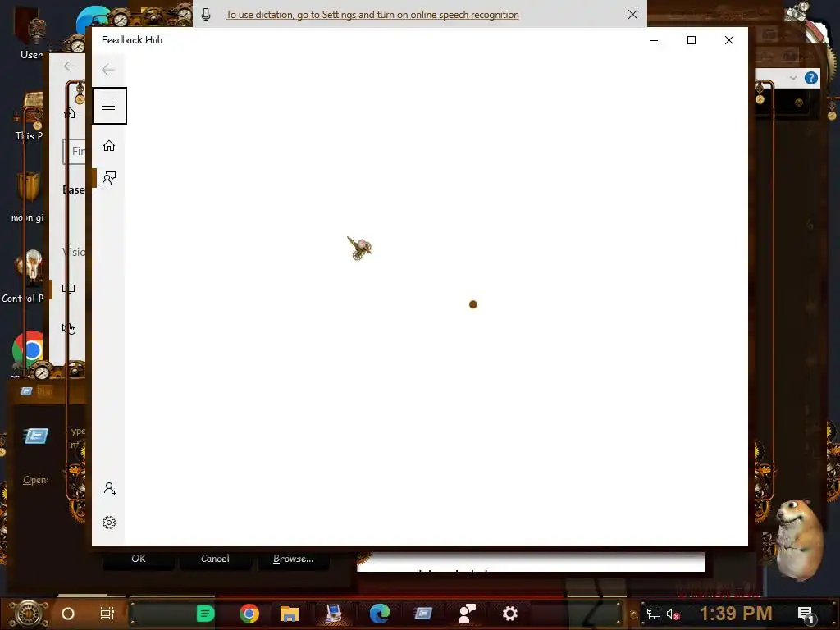Open the Action Center notifications icon
Screen dimensions: 840x630
(x=806, y=614)
